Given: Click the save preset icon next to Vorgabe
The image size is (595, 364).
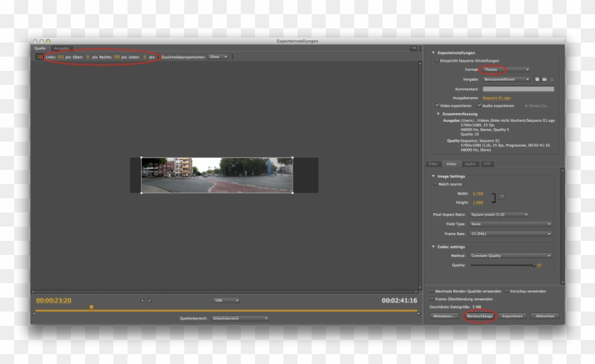Looking at the screenshot, I should pos(537,79).
